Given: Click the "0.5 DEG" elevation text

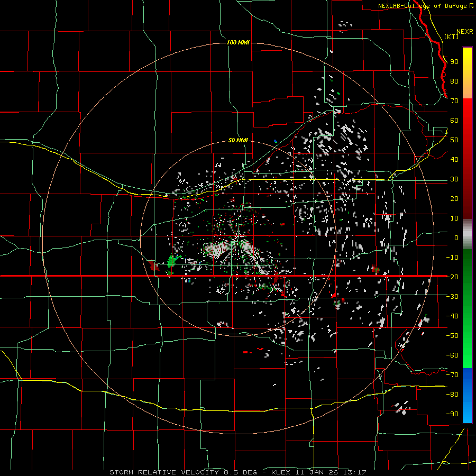Looking at the screenshot, I should [x=241, y=472].
